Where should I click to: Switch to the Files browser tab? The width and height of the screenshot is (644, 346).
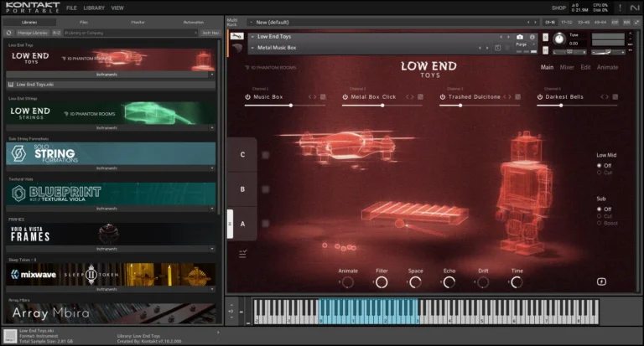(x=84, y=22)
